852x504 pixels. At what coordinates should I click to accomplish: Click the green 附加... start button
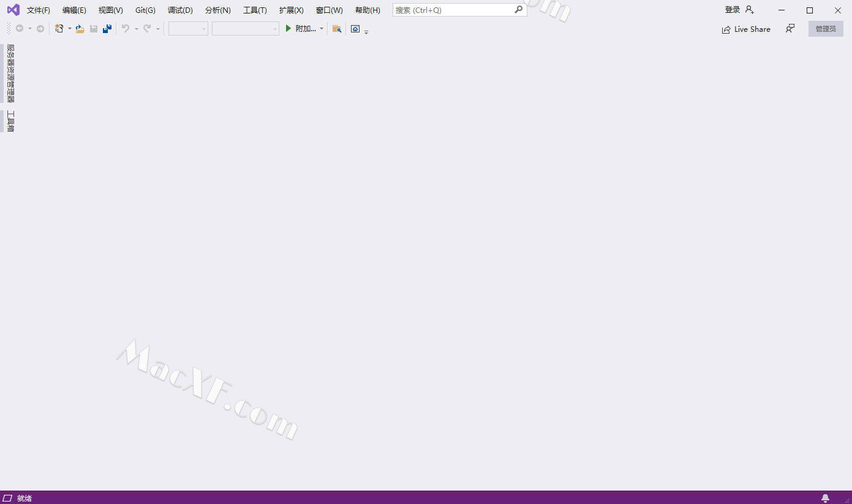(x=300, y=29)
